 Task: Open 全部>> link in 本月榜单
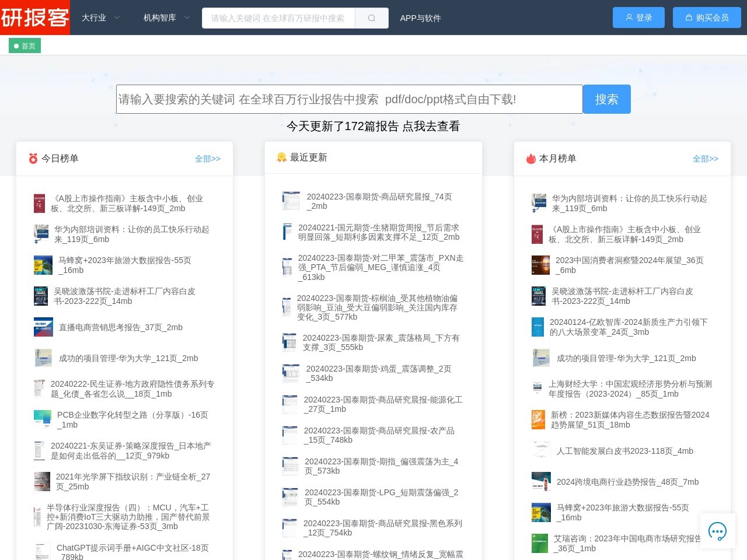[x=705, y=159]
